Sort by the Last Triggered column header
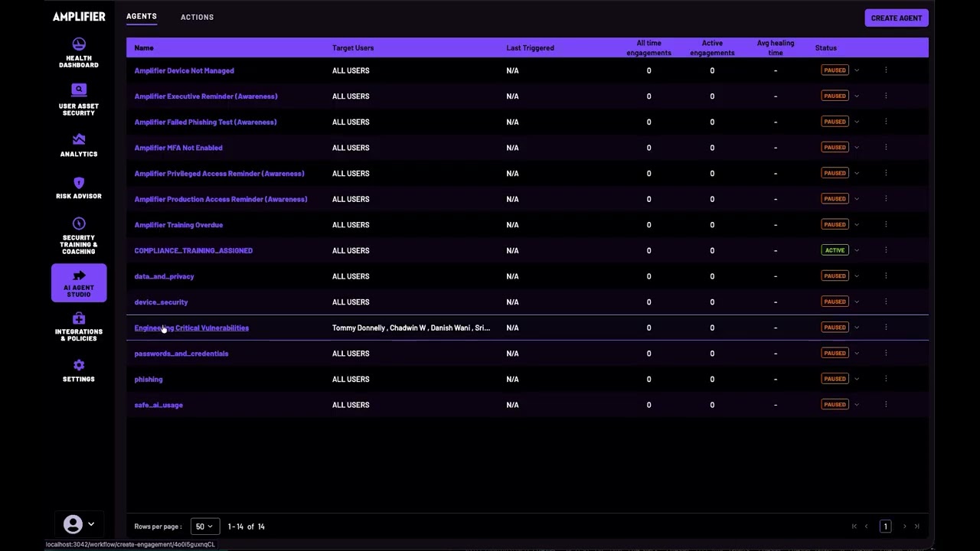 pos(530,48)
